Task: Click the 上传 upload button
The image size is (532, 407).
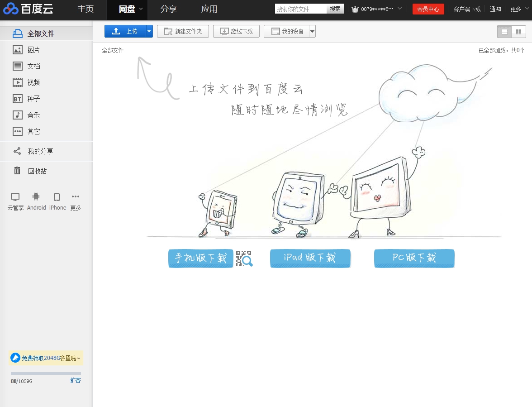Action: click(x=125, y=31)
